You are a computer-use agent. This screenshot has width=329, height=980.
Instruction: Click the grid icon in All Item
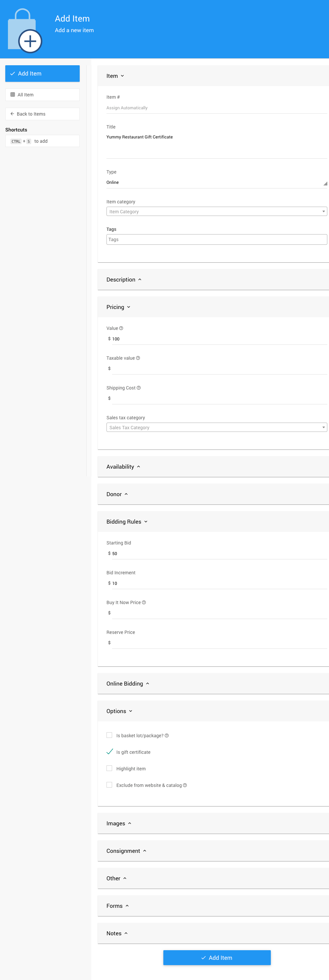(13, 95)
